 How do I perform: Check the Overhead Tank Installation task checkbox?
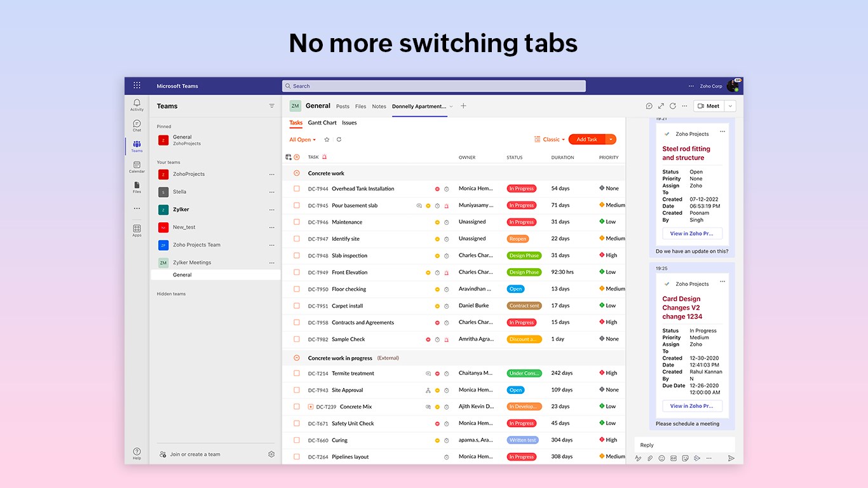pos(297,189)
